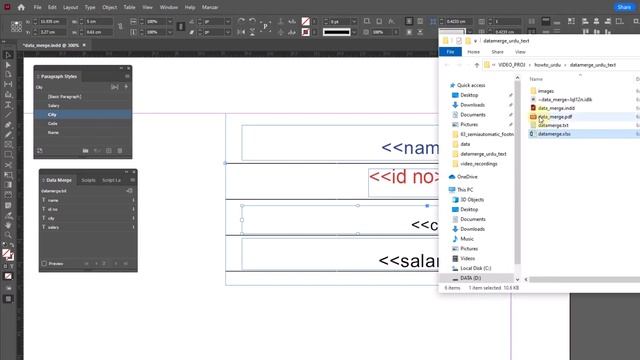Open the Data Merge panel menu

point(133,180)
